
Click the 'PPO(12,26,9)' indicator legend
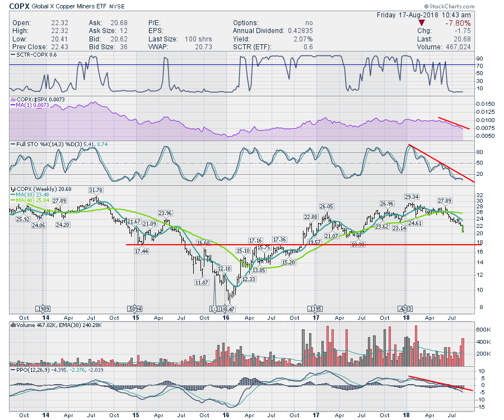click(x=34, y=370)
